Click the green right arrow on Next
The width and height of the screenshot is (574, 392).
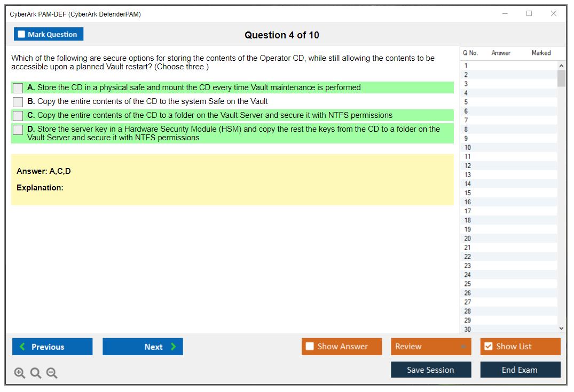coord(174,347)
